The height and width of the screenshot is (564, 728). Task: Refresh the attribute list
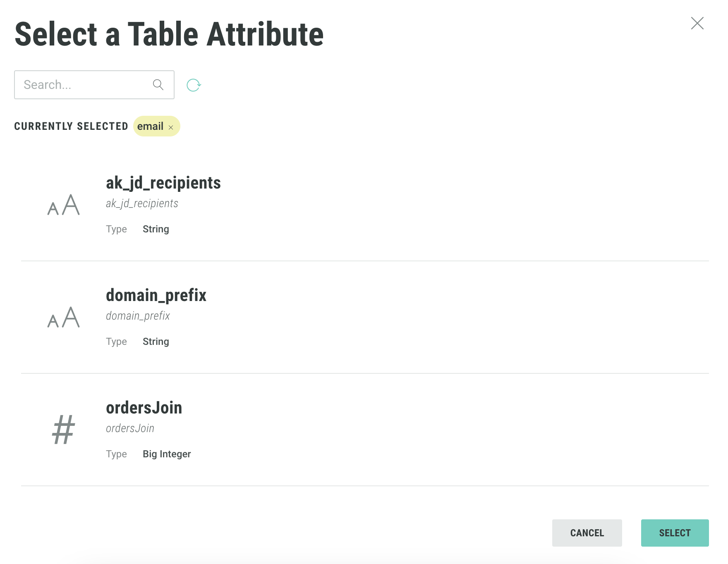[194, 85]
